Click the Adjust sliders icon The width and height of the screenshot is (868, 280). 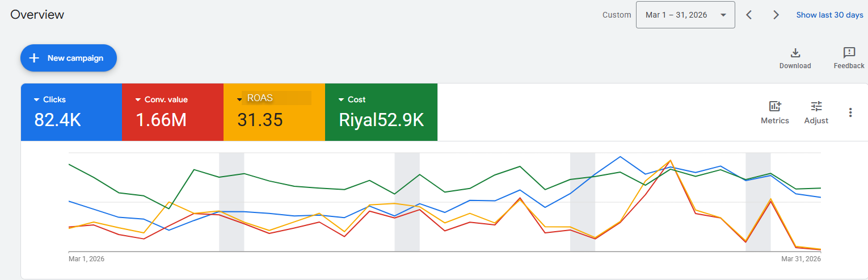point(816,106)
